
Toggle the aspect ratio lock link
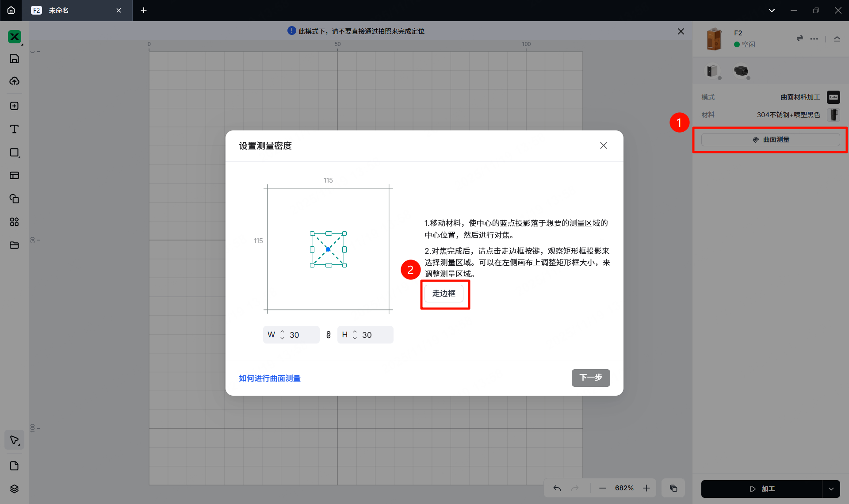tap(328, 335)
